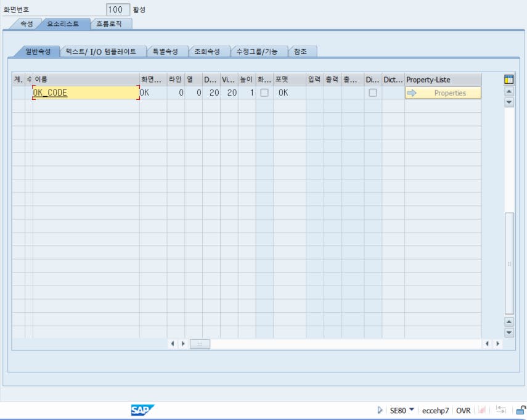Click the vertical scrollbar thumb
The height and width of the screenshot is (420, 527).
[509, 263]
